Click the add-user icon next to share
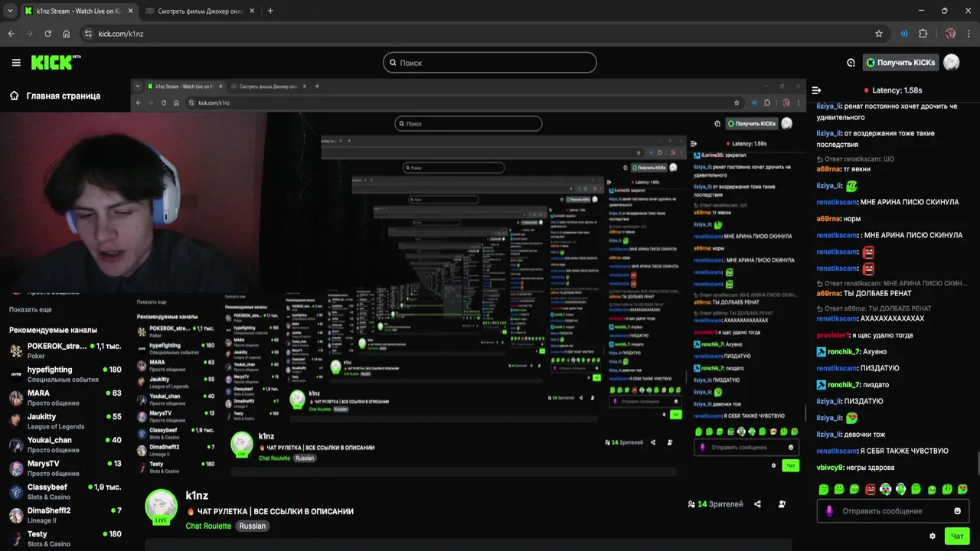Viewport: 980px width, 551px height. (782, 504)
